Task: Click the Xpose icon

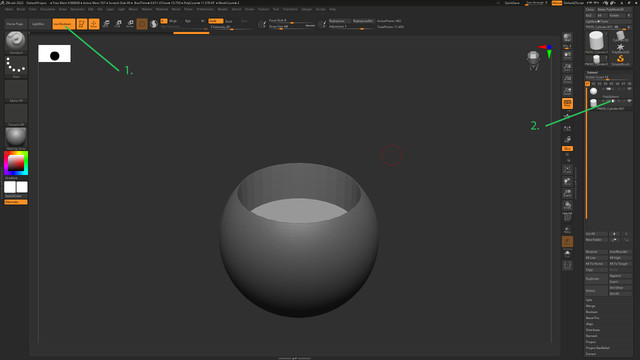Action: pyautogui.click(x=567, y=266)
